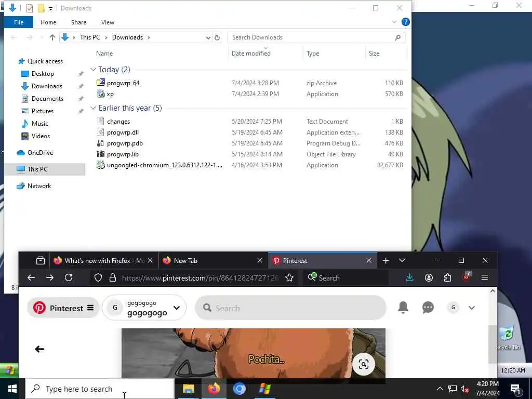Click the uBlock Origin extension icon
532x399 pixels.
point(467,277)
